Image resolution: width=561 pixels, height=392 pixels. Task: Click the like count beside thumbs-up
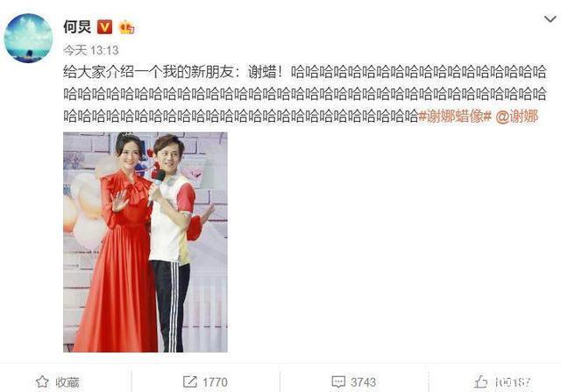point(512,382)
